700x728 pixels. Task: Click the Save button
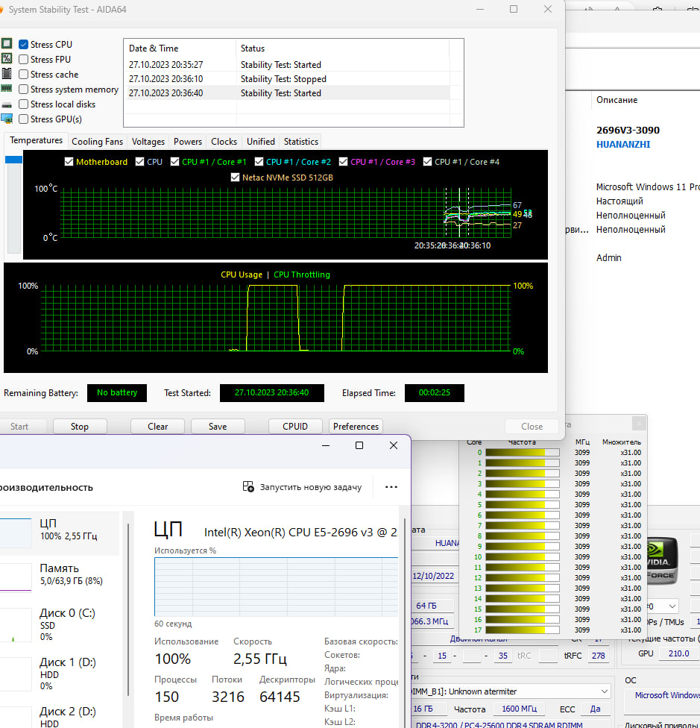pyautogui.click(x=218, y=426)
